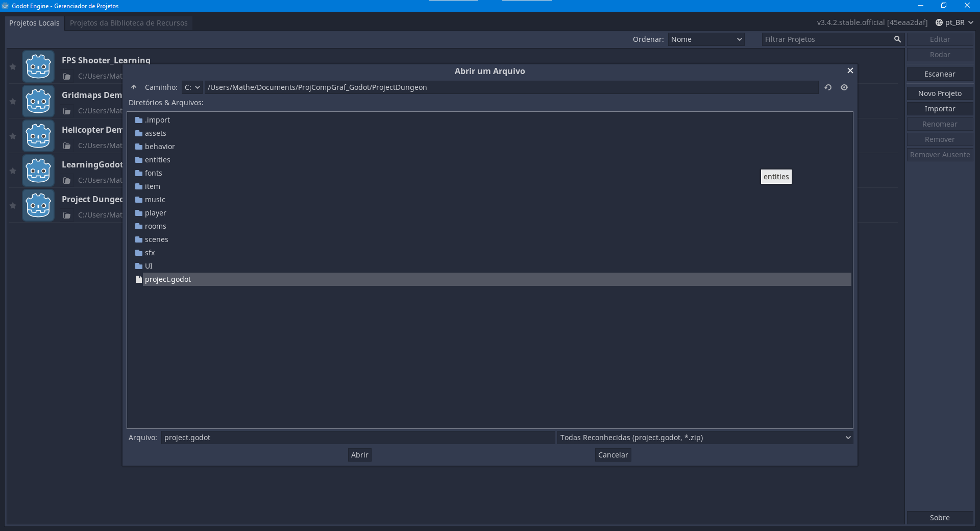Click the music folder icon
Image resolution: width=980 pixels, height=531 pixels.
click(x=138, y=200)
